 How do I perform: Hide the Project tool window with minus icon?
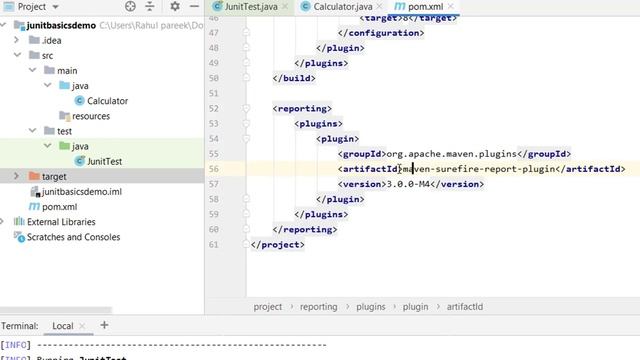(x=194, y=6)
